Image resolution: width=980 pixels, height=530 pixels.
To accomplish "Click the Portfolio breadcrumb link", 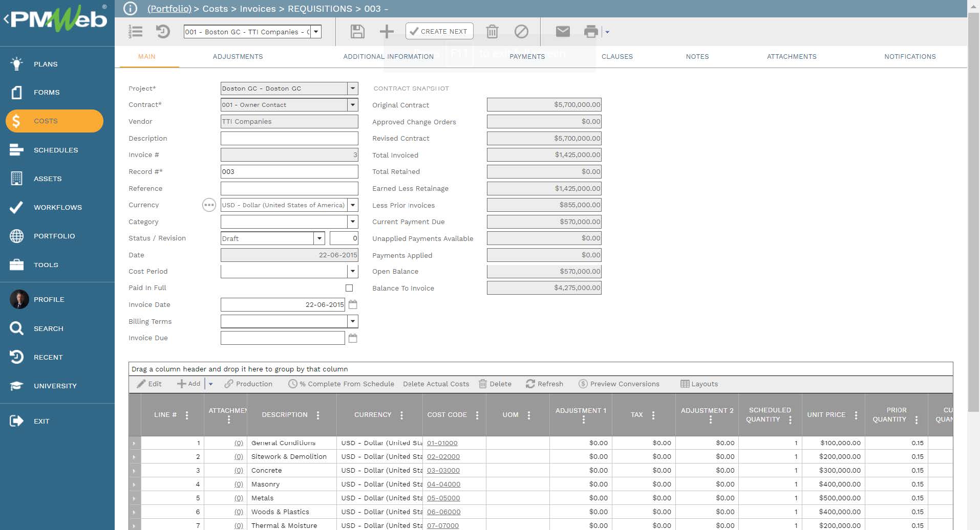I will point(169,9).
